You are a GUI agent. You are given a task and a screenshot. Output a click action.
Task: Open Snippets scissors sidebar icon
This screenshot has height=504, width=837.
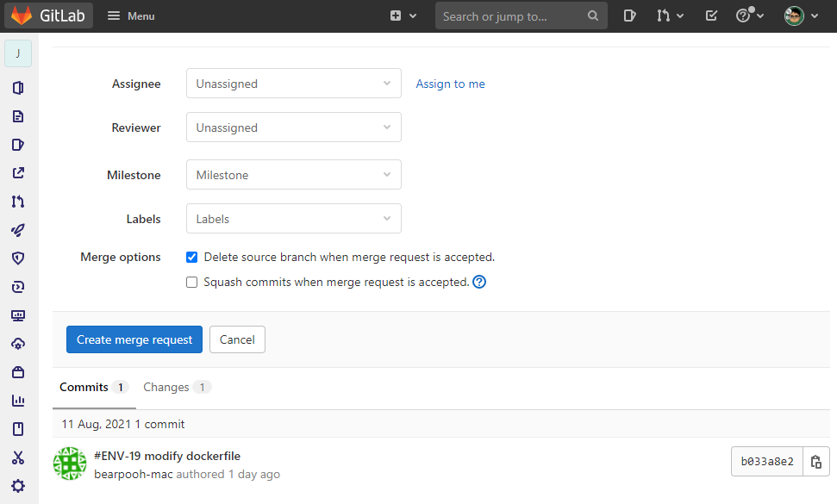coord(18,457)
